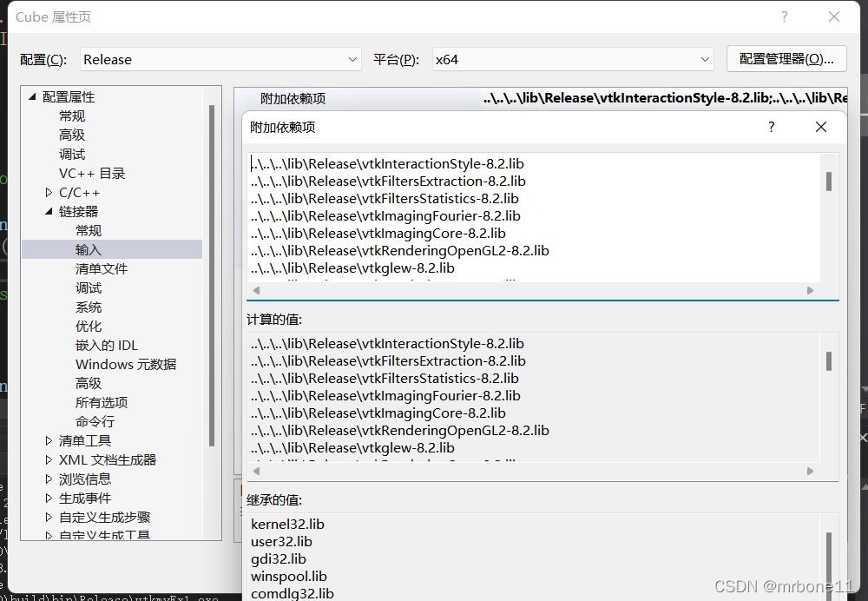The width and height of the screenshot is (868, 601).
Task: Expand the 浏览信息 tree node
Action: pos(49,479)
